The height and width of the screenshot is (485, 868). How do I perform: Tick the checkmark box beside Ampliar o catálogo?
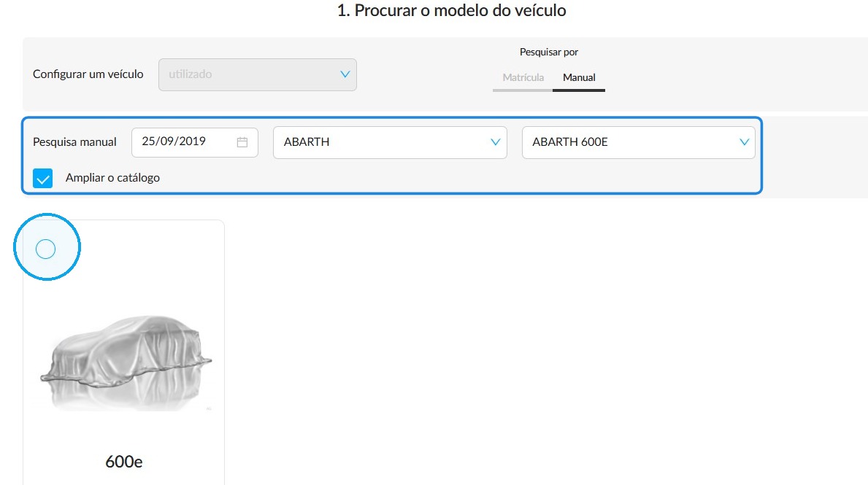pos(42,178)
